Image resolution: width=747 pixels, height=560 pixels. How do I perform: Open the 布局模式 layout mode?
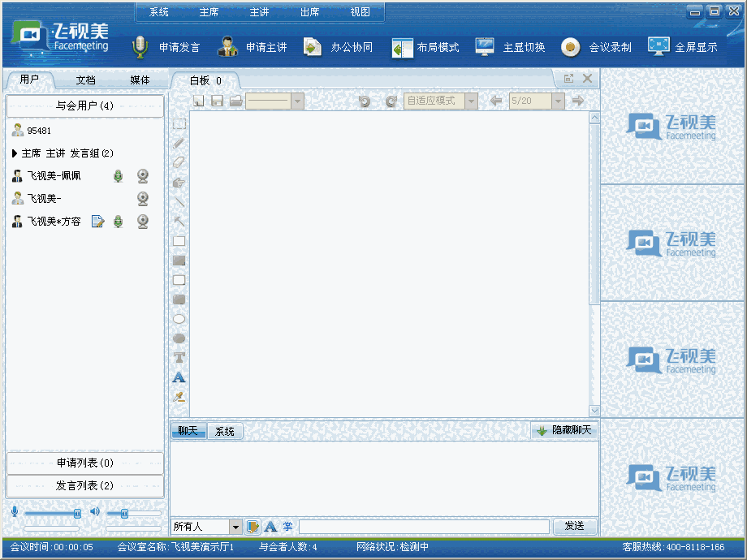tap(426, 48)
